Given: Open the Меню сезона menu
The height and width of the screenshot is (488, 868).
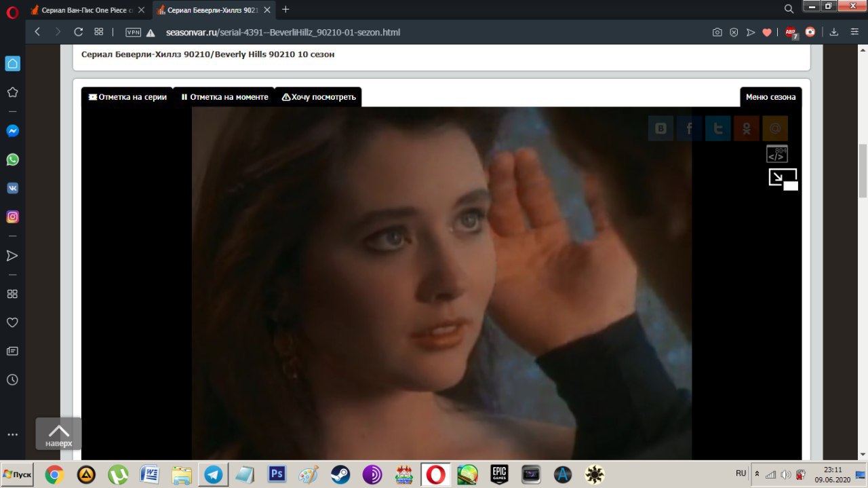Looking at the screenshot, I should click(770, 97).
